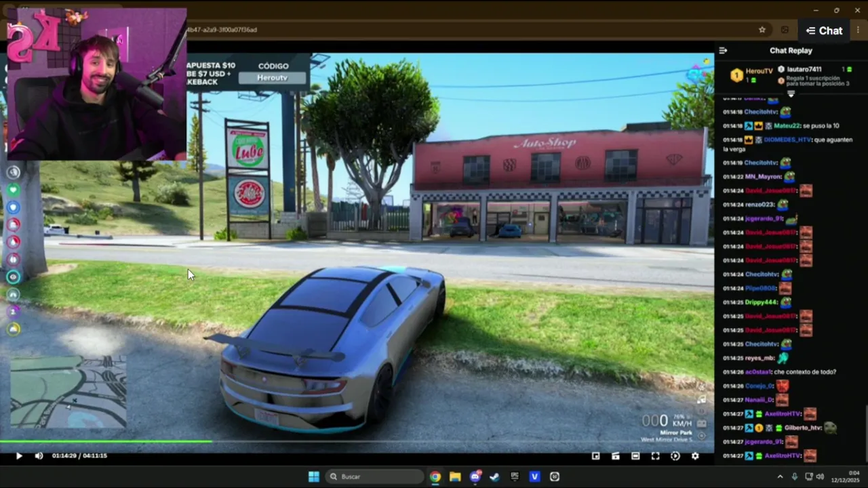
Task: Collapse chat with arrow beside Chat Replay
Action: (723, 50)
